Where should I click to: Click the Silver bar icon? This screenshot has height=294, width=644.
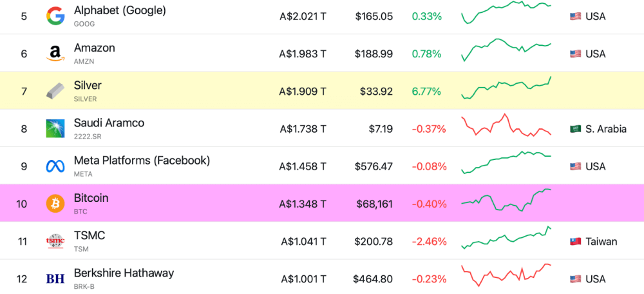[55, 91]
